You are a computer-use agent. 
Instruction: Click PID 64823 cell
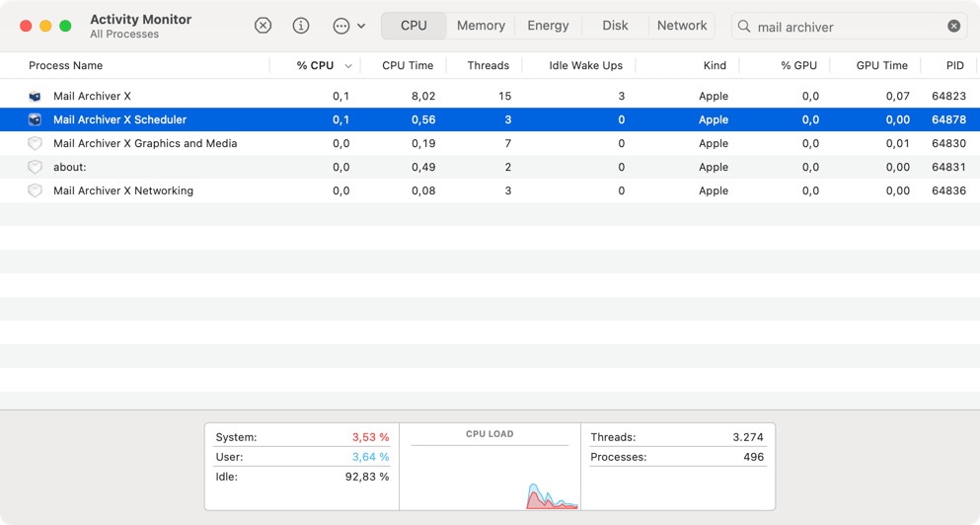coord(948,97)
